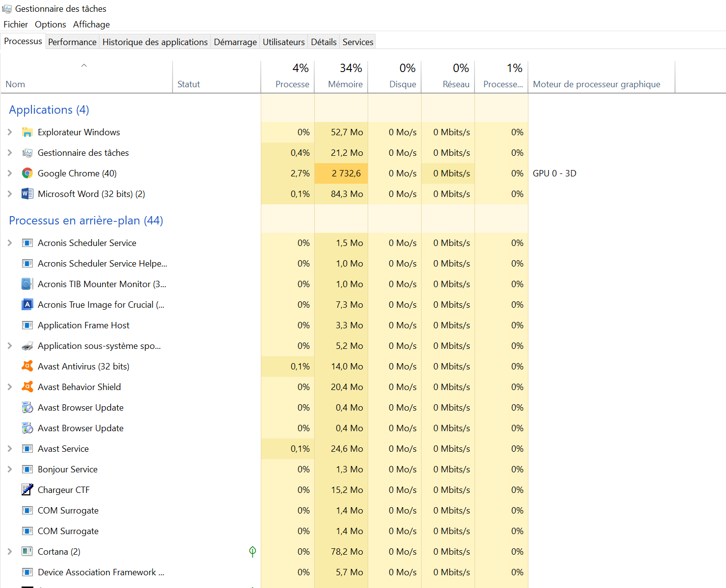This screenshot has width=726, height=588.
Task: Click the Explorateur Windows folder icon
Action: click(x=27, y=132)
